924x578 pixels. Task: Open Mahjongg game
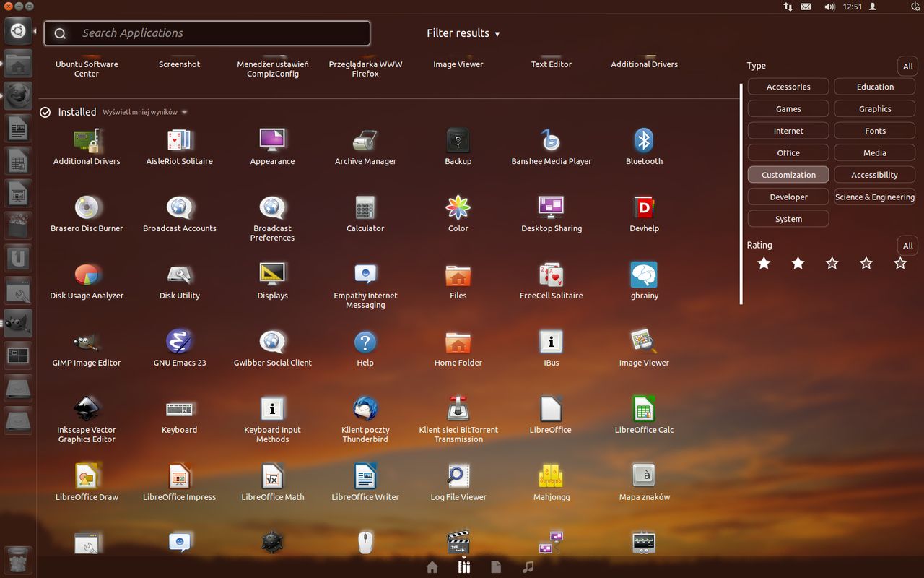tap(552, 483)
